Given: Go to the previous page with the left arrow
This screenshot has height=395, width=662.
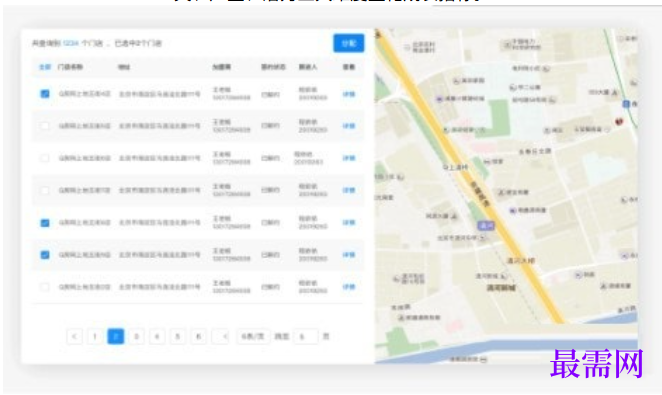Looking at the screenshot, I should pyautogui.click(x=74, y=336).
